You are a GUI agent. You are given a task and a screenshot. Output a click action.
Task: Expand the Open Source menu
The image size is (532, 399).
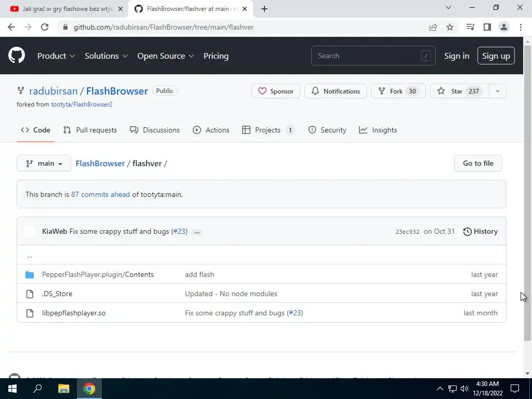click(x=166, y=56)
